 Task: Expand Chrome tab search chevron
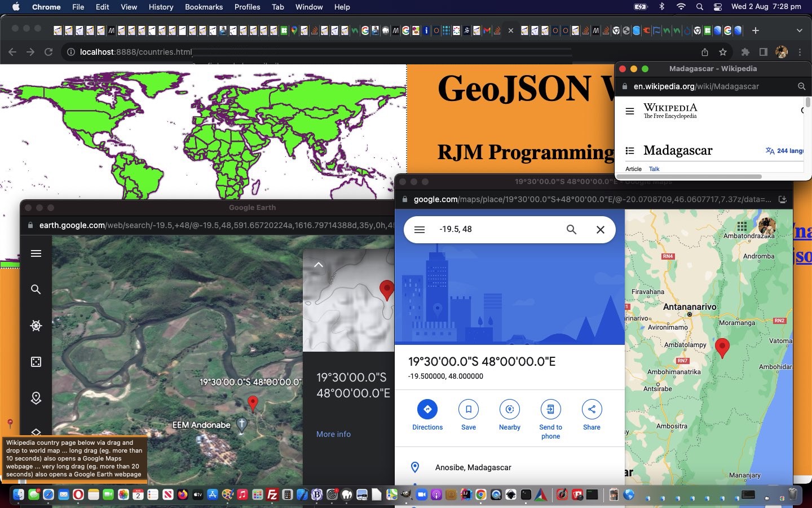(800, 30)
